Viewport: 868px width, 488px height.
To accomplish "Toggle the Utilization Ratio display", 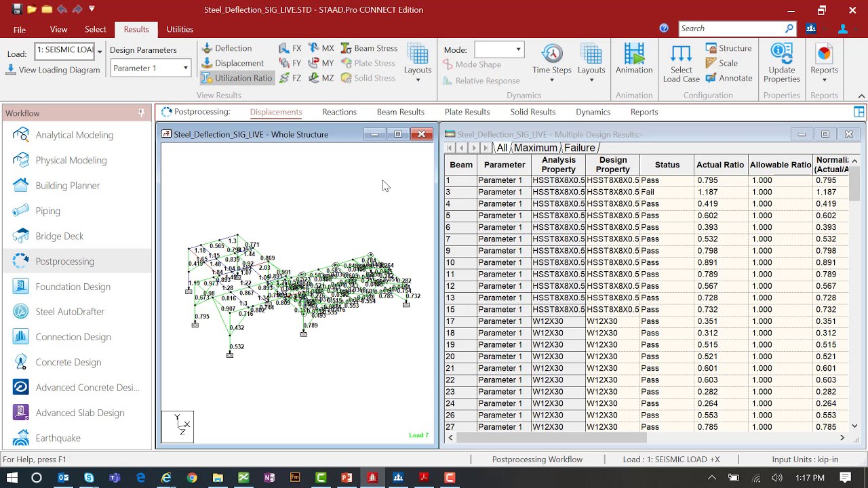I will coord(237,78).
